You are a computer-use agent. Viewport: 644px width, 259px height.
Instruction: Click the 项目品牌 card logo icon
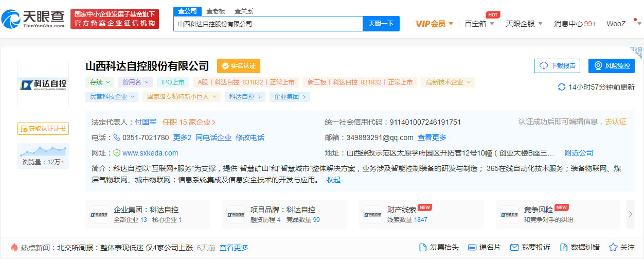click(236, 214)
